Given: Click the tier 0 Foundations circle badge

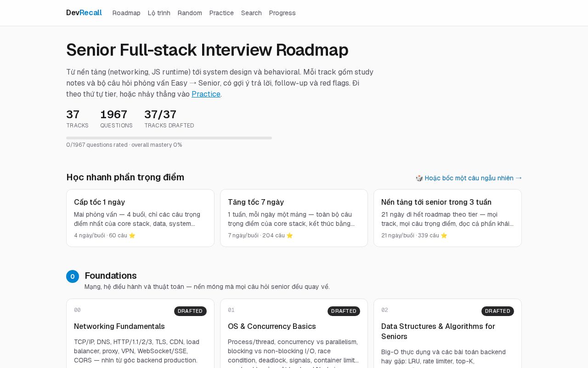Looking at the screenshot, I should (x=73, y=276).
